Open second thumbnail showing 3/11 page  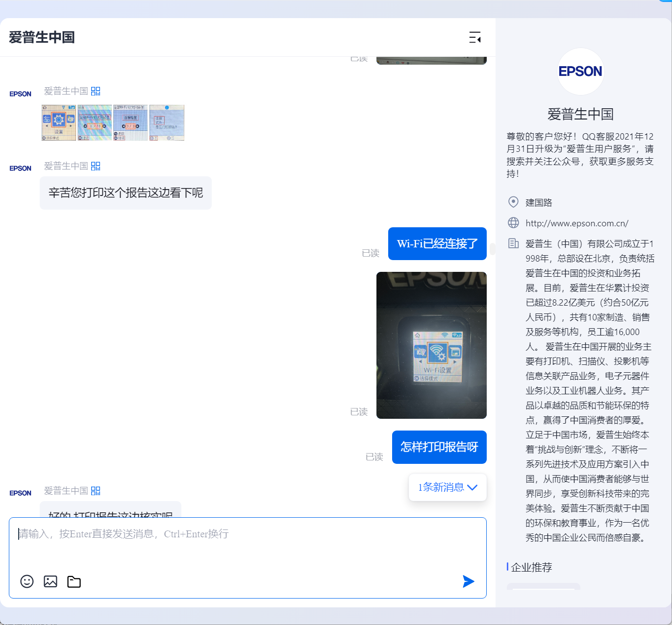(x=95, y=122)
